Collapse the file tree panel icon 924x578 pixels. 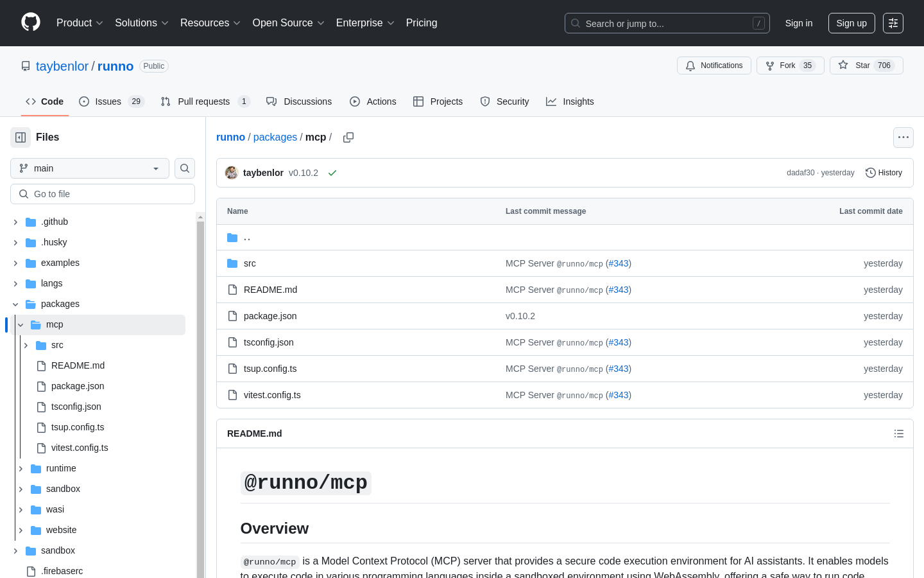coord(21,137)
